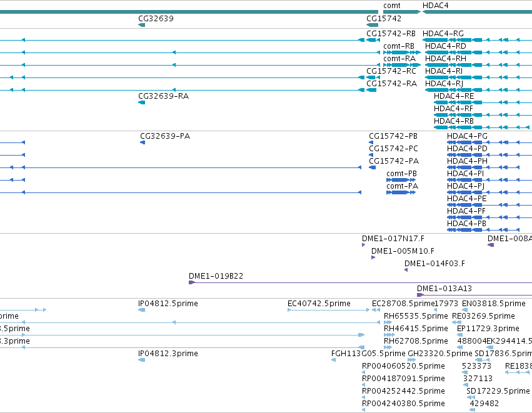Select the HDAC4 gene label
This screenshot has height=413, width=532.
435,6
